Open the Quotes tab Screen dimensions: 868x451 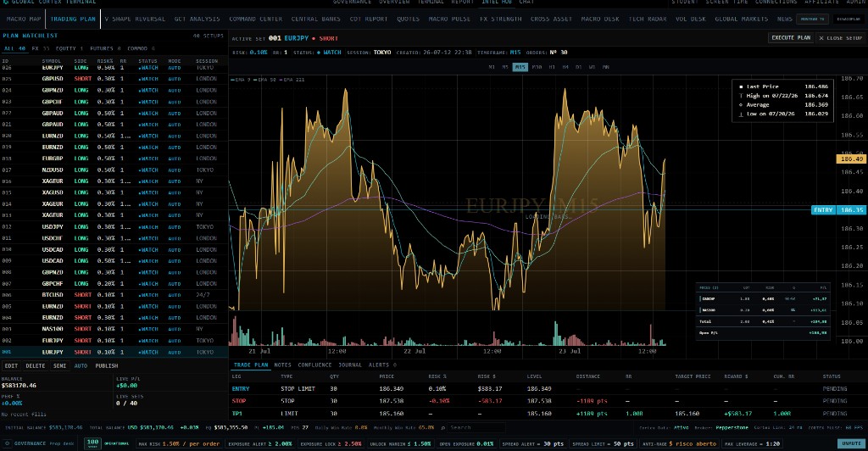(x=408, y=19)
